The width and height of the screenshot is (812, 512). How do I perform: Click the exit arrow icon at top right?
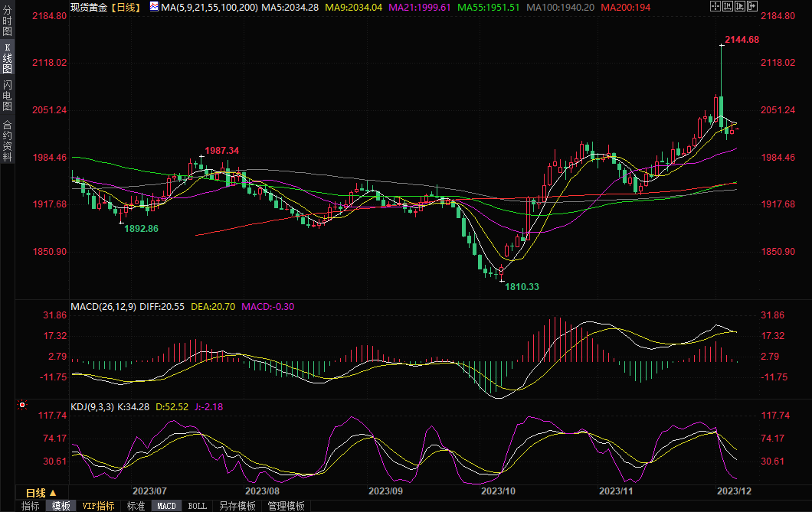[752, 6]
